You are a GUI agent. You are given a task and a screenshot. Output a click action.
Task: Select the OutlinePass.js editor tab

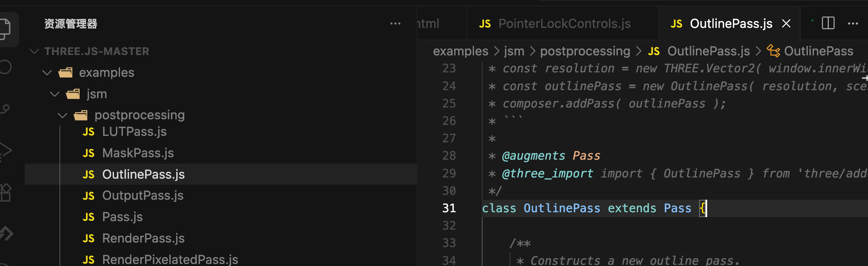731,24
